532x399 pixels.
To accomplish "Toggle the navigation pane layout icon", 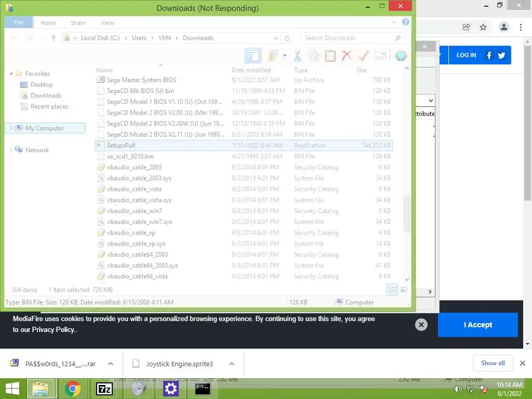I will coord(253,56).
